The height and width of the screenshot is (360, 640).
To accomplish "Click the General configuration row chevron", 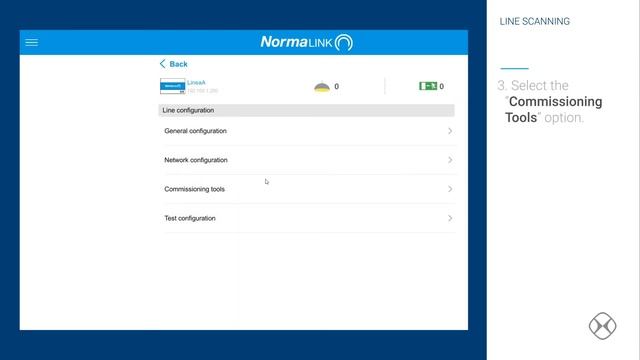I will [450, 131].
